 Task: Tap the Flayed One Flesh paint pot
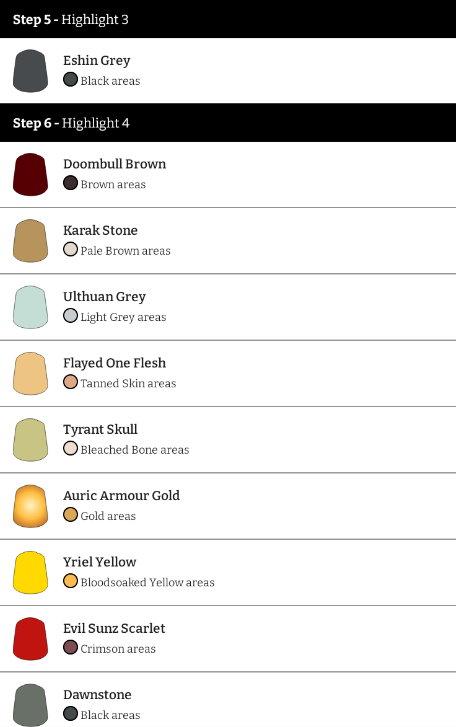pos(31,373)
